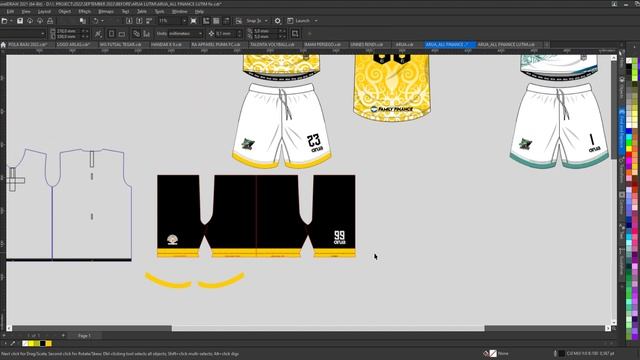Click black swatch in document palette
This screenshot has width=640, height=360.
coord(42,344)
